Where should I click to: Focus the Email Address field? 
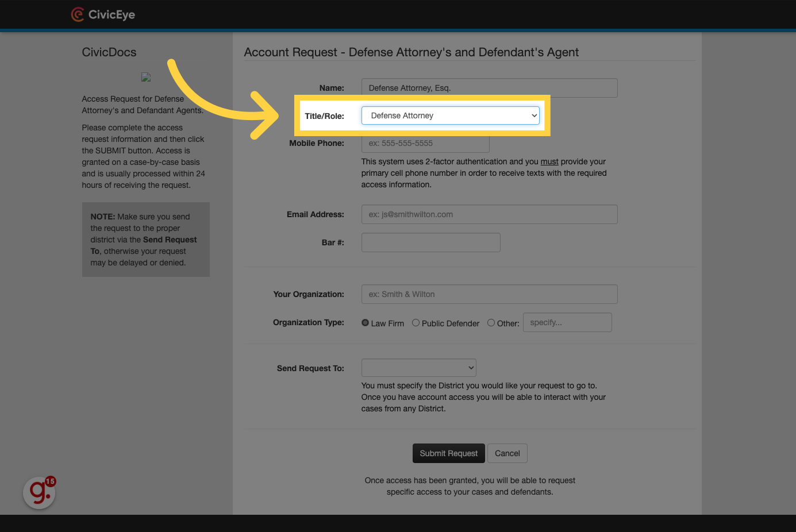coord(490,214)
